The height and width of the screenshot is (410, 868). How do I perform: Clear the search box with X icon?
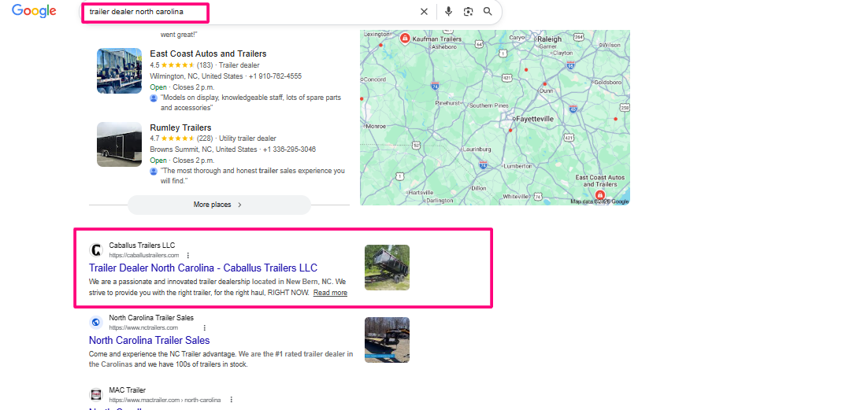(x=424, y=12)
